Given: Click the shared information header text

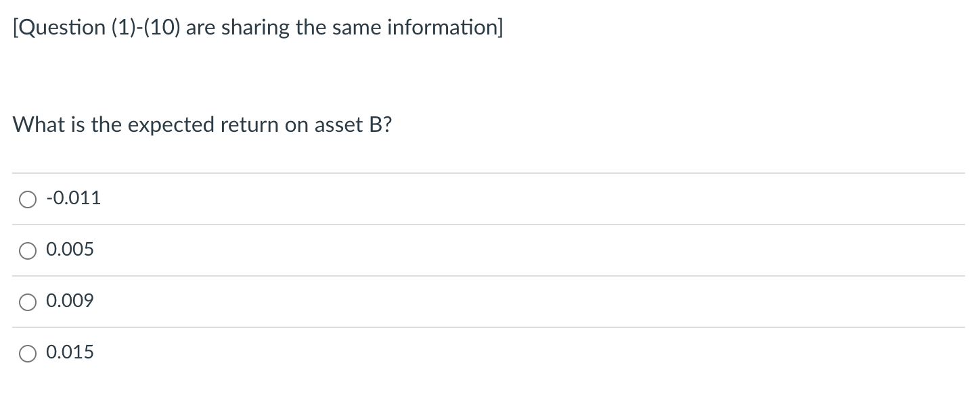Looking at the screenshot, I should (x=257, y=27).
